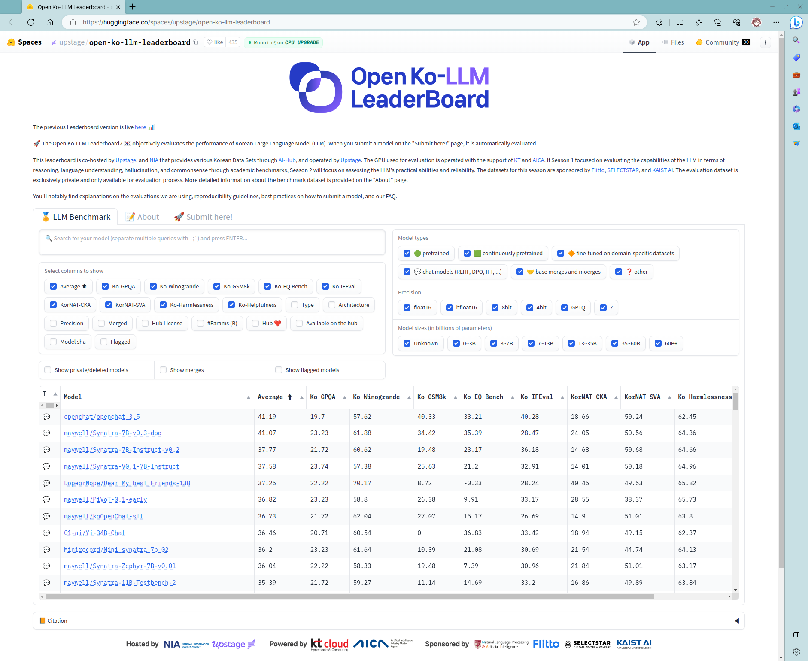Open the Submit here! tab
This screenshot has height=672, width=808.
[203, 217]
